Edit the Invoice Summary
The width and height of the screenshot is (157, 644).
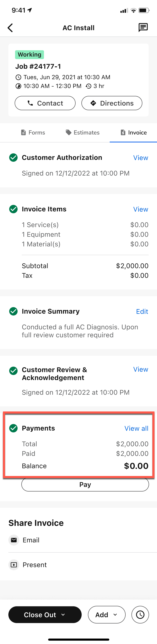click(x=142, y=311)
